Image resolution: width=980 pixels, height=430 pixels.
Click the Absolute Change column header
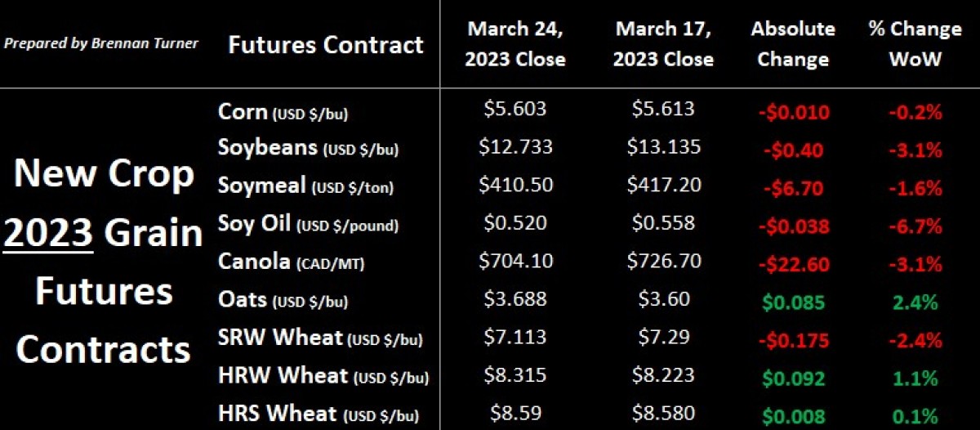pos(793,44)
